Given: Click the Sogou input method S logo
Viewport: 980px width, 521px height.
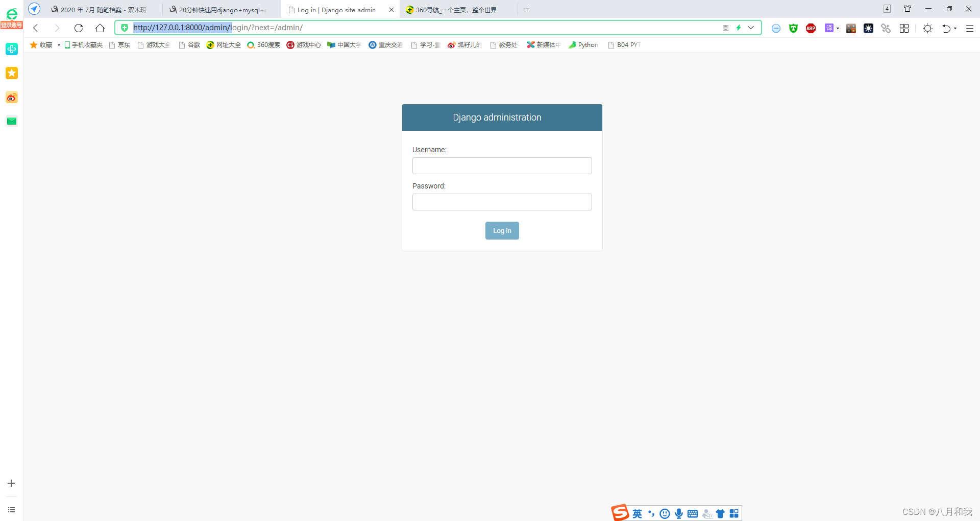Looking at the screenshot, I should (x=620, y=512).
